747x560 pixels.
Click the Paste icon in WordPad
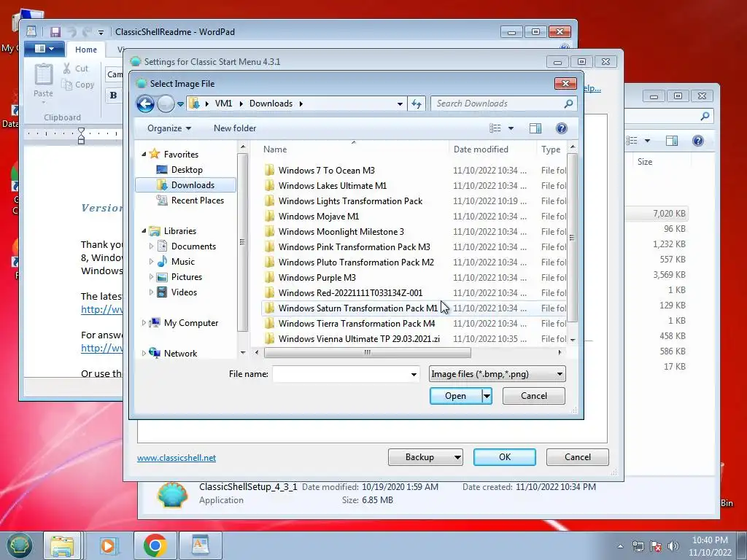coord(43,75)
